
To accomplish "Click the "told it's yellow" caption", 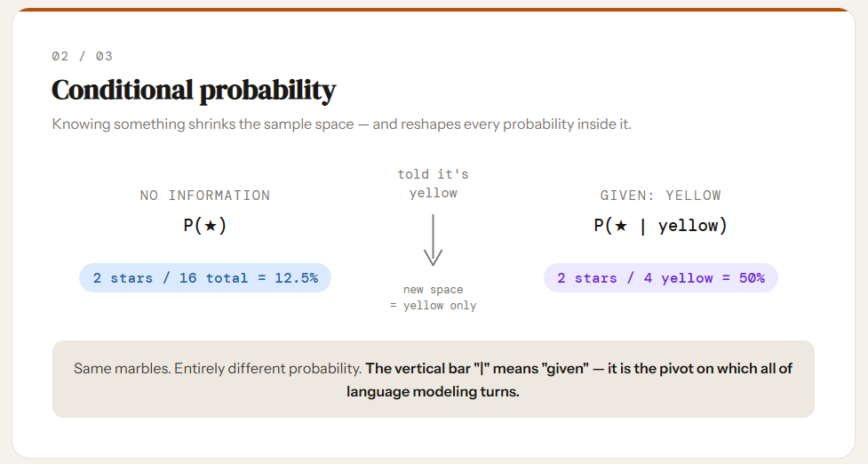I will coord(433,183).
